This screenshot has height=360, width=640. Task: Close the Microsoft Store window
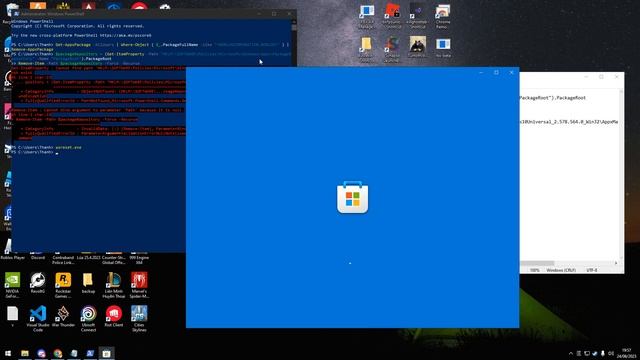coord(511,73)
